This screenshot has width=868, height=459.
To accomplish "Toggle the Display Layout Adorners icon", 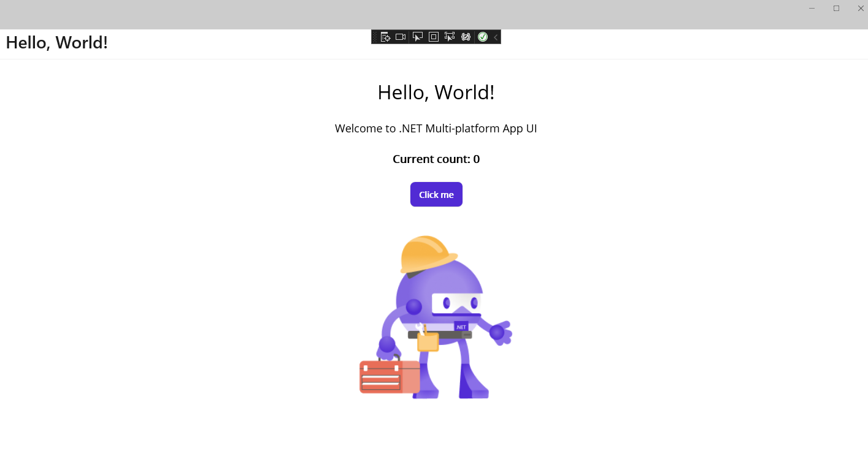I will [x=434, y=37].
